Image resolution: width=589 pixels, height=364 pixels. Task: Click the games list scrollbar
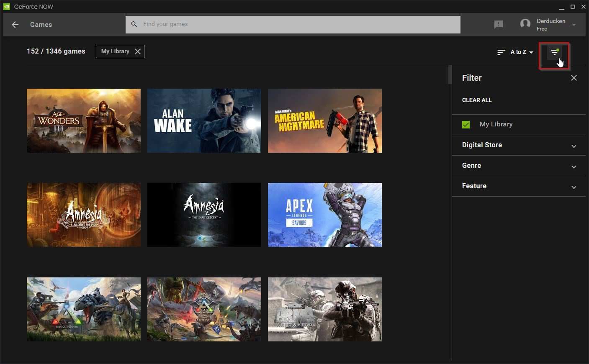coord(450,75)
